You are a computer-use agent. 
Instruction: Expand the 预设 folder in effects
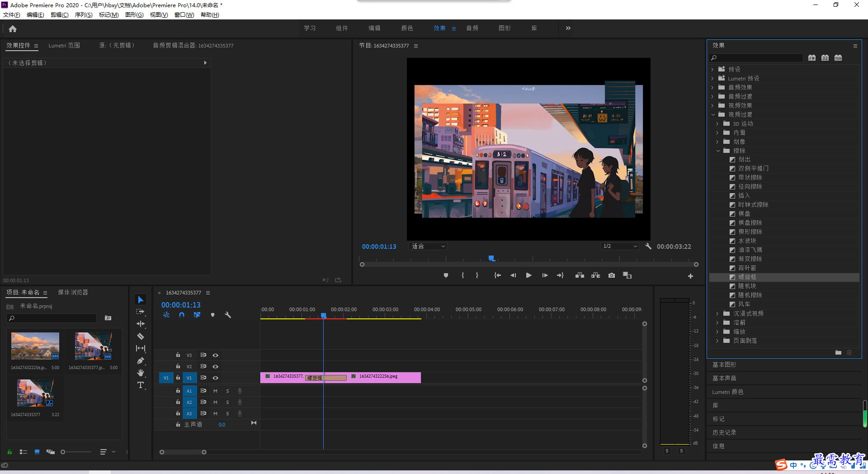712,69
